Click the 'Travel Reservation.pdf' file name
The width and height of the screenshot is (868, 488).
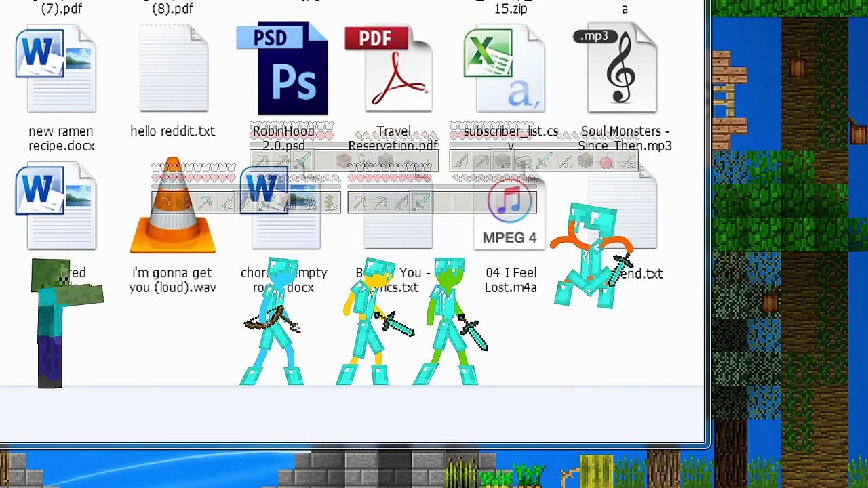[x=393, y=138]
